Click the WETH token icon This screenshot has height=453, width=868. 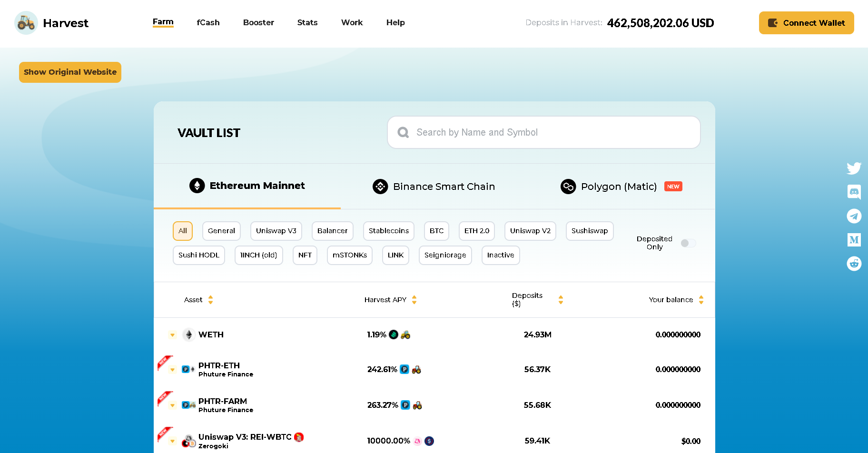pyautogui.click(x=189, y=335)
